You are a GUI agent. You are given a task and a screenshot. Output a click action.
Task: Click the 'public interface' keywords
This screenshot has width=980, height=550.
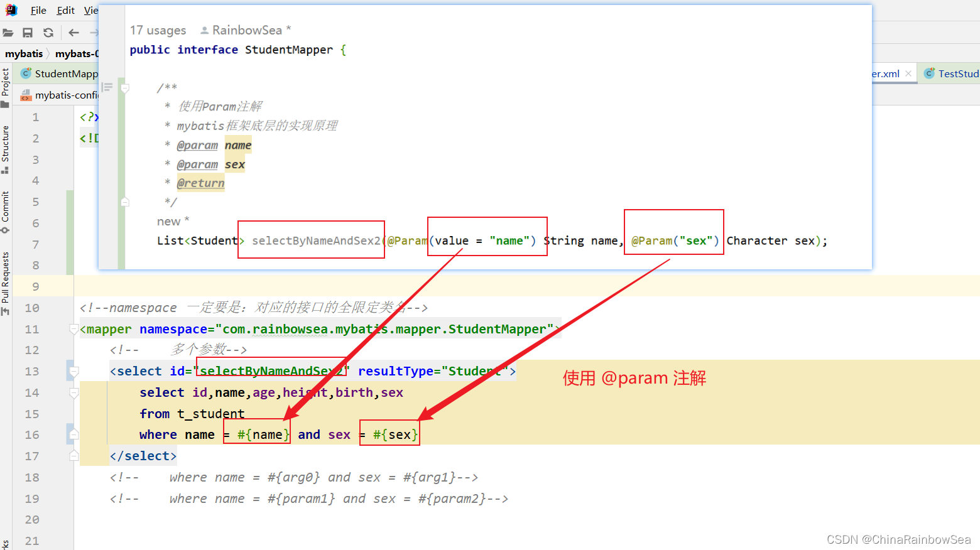point(183,50)
